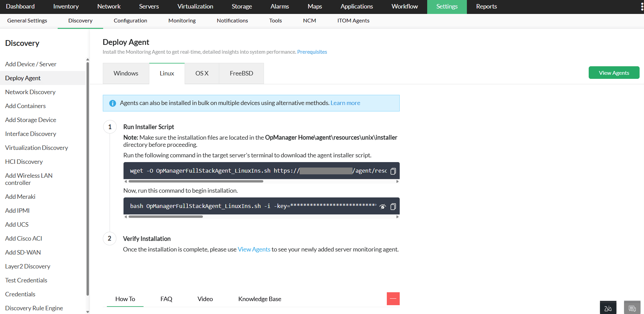The image size is (644, 314).
Task: Open the Tools settings tab
Action: (276, 21)
